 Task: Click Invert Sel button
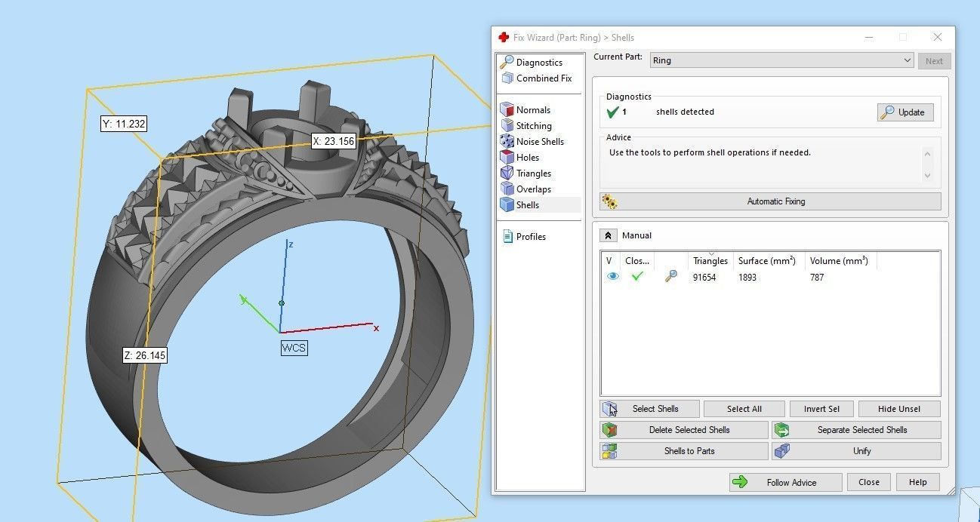[x=821, y=409]
